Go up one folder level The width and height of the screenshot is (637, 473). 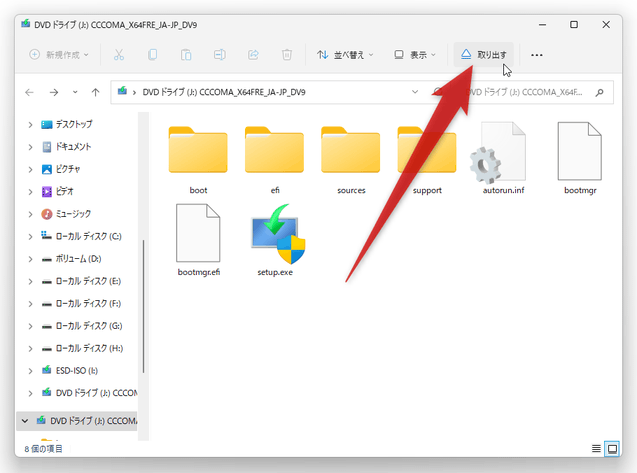pos(95,92)
